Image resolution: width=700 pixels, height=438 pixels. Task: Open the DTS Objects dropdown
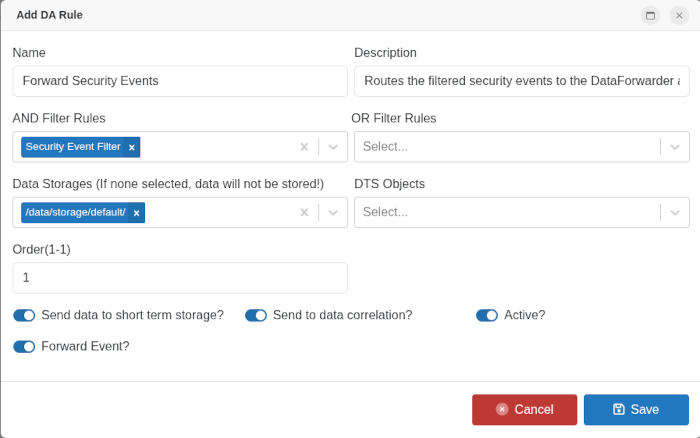click(x=520, y=212)
